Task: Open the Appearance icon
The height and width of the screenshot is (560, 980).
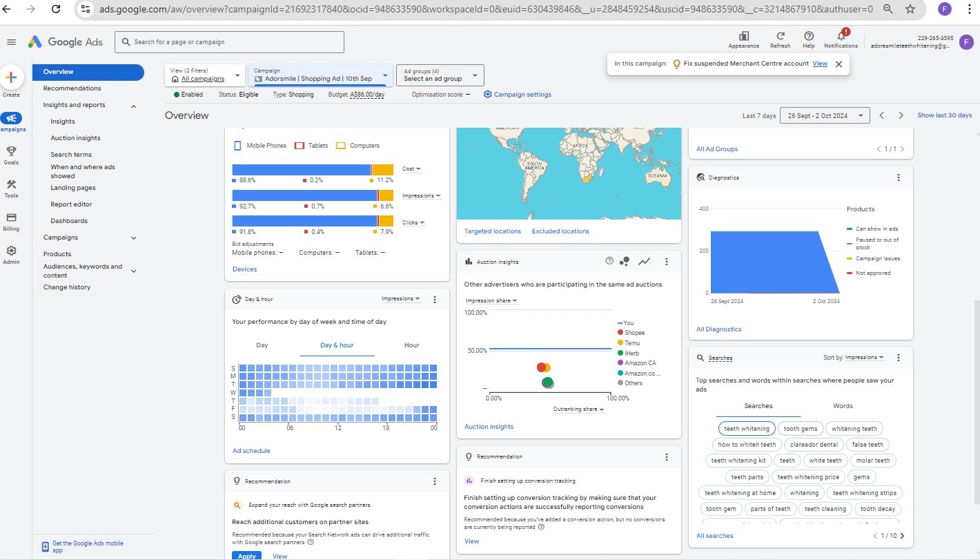Action: click(x=743, y=37)
